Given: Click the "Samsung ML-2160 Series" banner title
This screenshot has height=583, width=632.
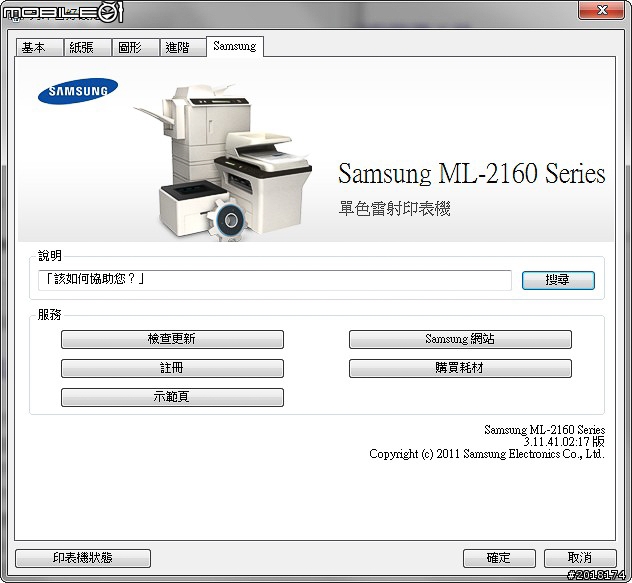Looking at the screenshot, I should pyautogui.click(x=471, y=173).
